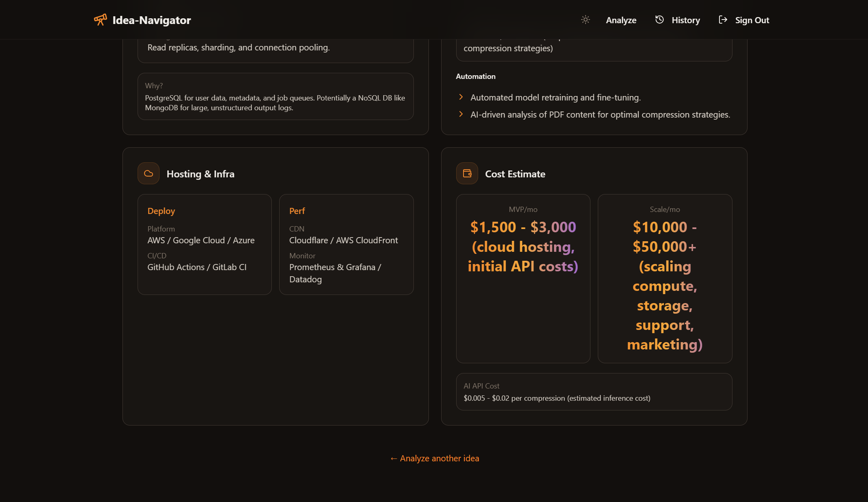Image resolution: width=868 pixels, height=502 pixels.
Task: Click the Hosting & Infra cloud icon
Action: click(x=149, y=173)
